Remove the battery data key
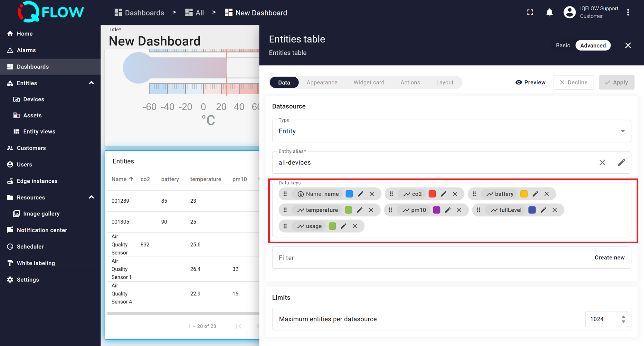The height and width of the screenshot is (346, 644). (x=546, y=194)
